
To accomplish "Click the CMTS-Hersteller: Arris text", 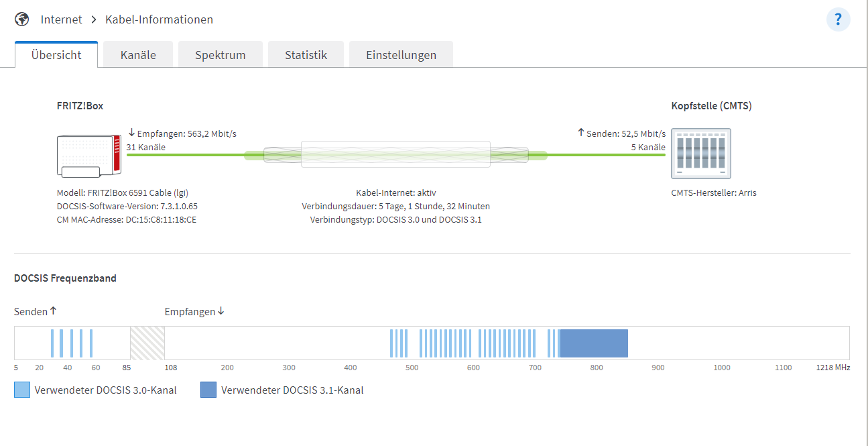I will click(714, 192).
